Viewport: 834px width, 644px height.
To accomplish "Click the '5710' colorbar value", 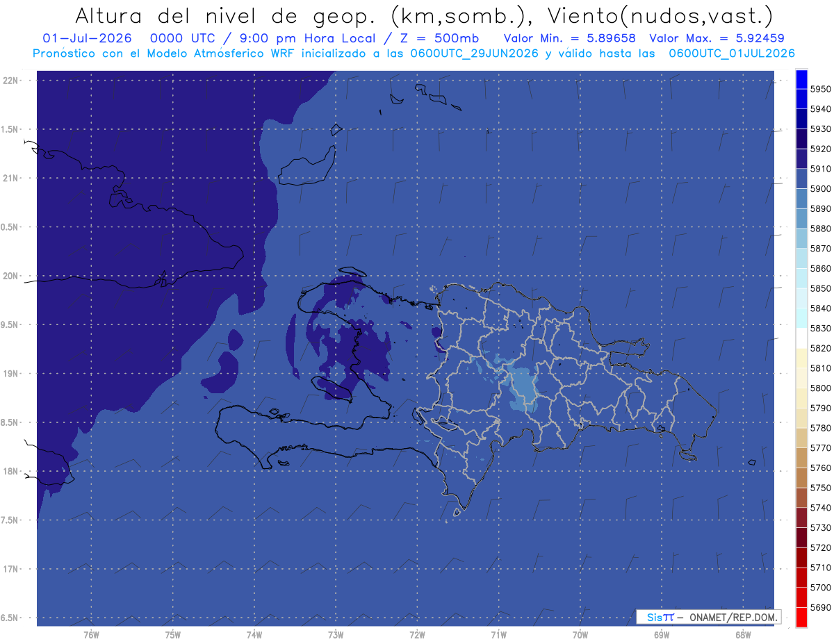I will pyautogui.click(x=821, y=568).
